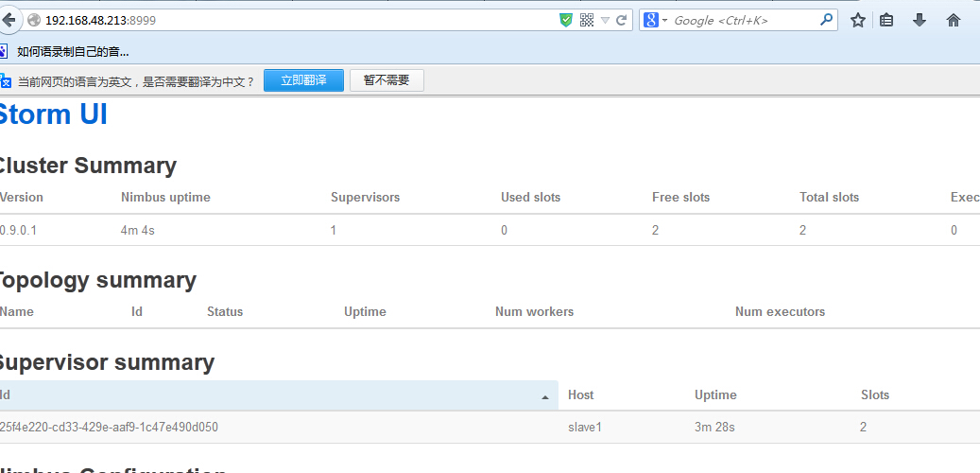980x473 pixels.
Task: Open the QR code icon in address bar
Action: [x=586, y=20]
